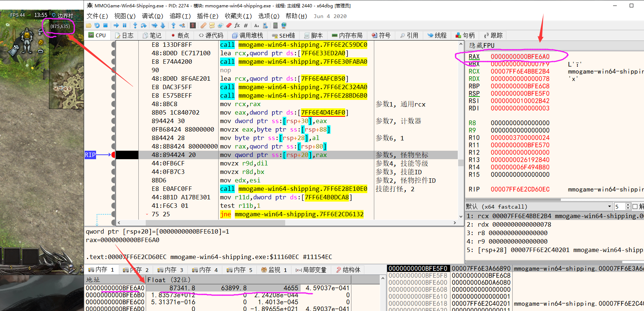The width and height of the screenshot is (644, 311).
Task: Toggle breakpoint bullet on 'mov byte ptr ss:[rsp+28],al' row
Action: [113, 138]
